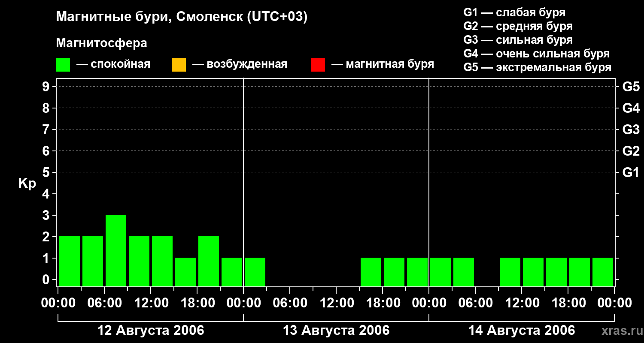Click the 'Kp' axis label
Viewport: 644px width, 343px height.
(27, 183)
